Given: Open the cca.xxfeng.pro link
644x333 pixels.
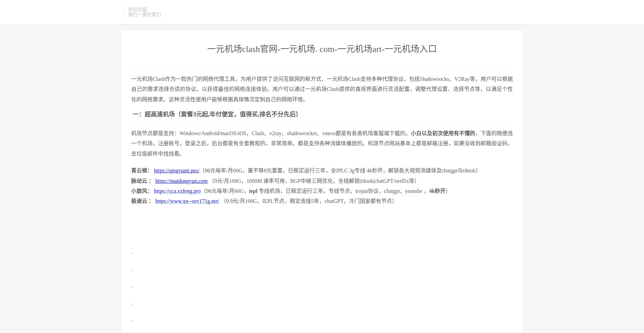Looking at the screenshot, I should (x=177, y=191).
